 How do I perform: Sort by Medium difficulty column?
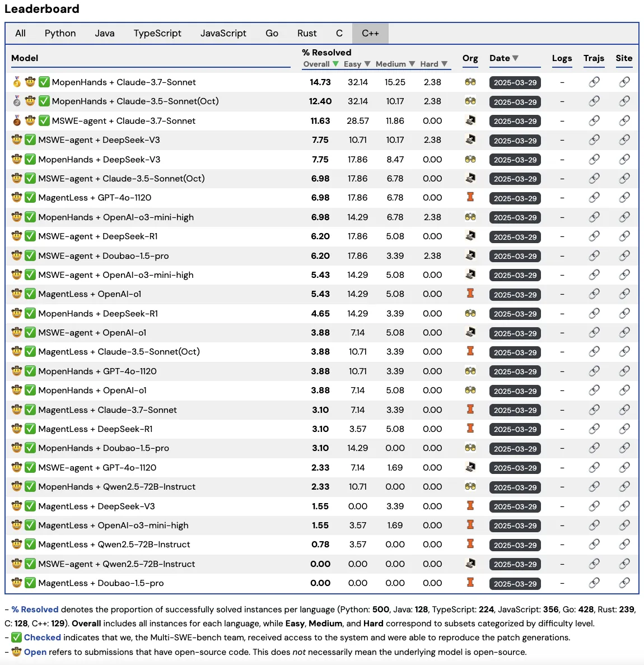[395, 64]
